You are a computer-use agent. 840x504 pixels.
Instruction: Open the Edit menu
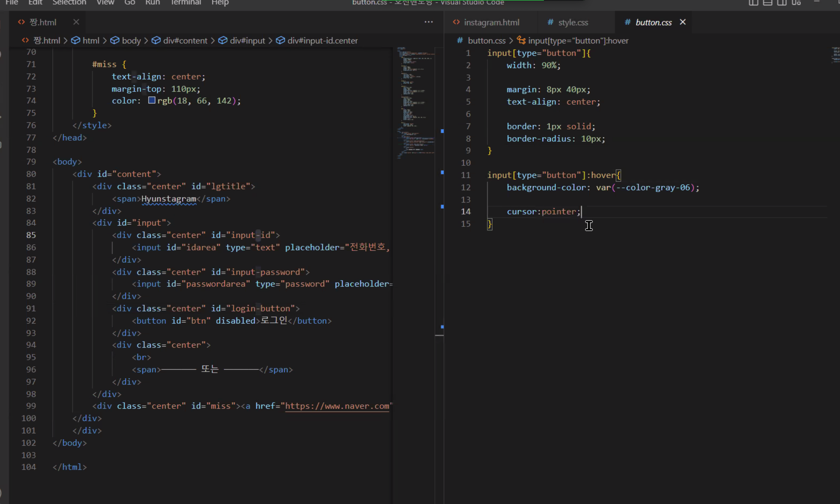tap(35, 3)
